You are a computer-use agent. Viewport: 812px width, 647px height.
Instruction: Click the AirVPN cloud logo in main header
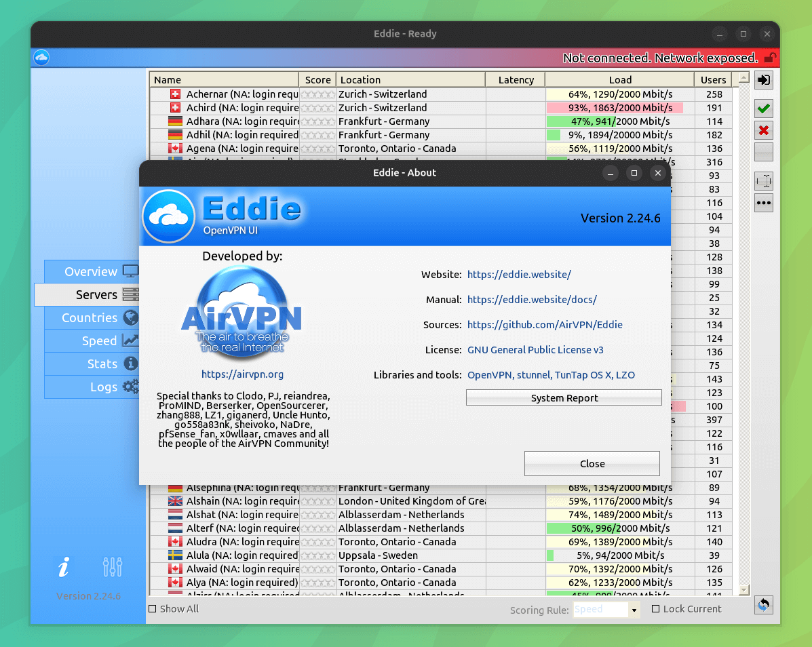coord(41,58)
